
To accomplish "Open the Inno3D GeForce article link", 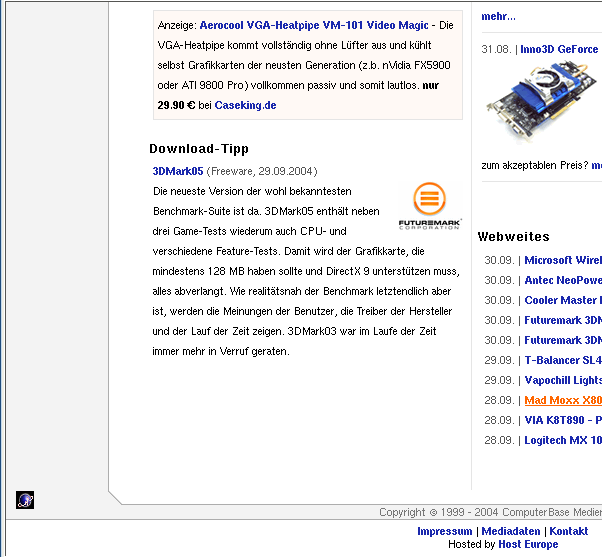I will [561, 49].
